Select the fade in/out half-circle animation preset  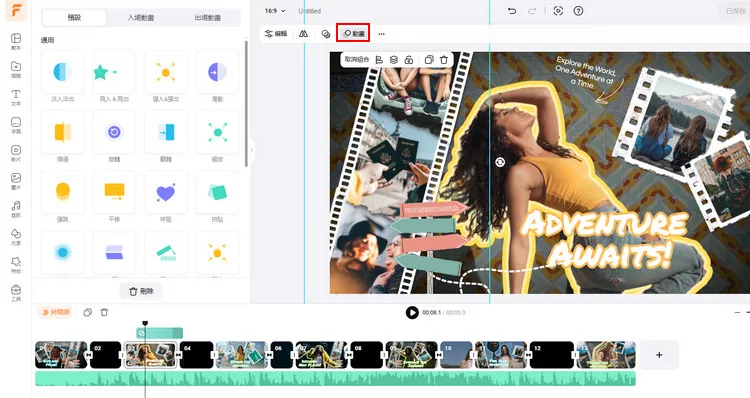coord(63,72)
